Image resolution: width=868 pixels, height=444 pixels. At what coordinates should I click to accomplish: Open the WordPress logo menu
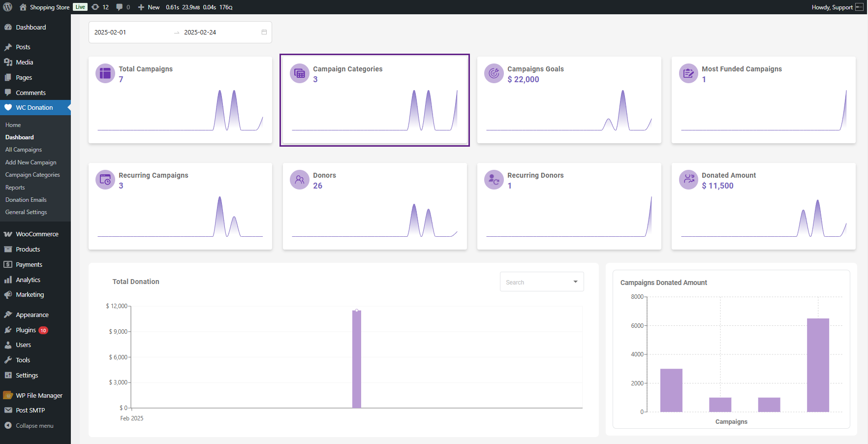tap(8, 7)
